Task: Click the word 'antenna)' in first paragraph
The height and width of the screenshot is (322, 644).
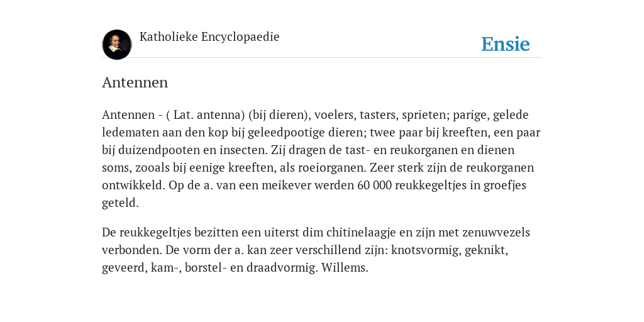Action: pyautogui.click(x=221, y=114)
